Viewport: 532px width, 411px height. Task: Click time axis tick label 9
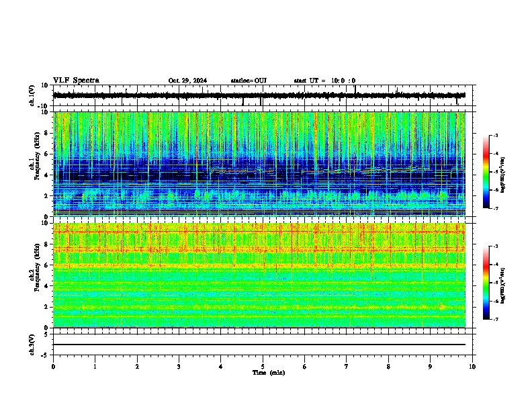430,367
